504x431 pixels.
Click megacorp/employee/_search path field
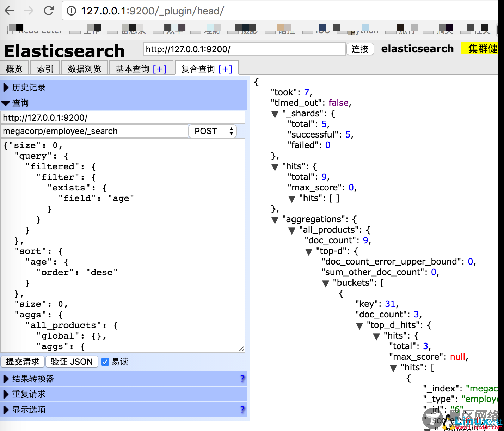click(x=94, y=131)
